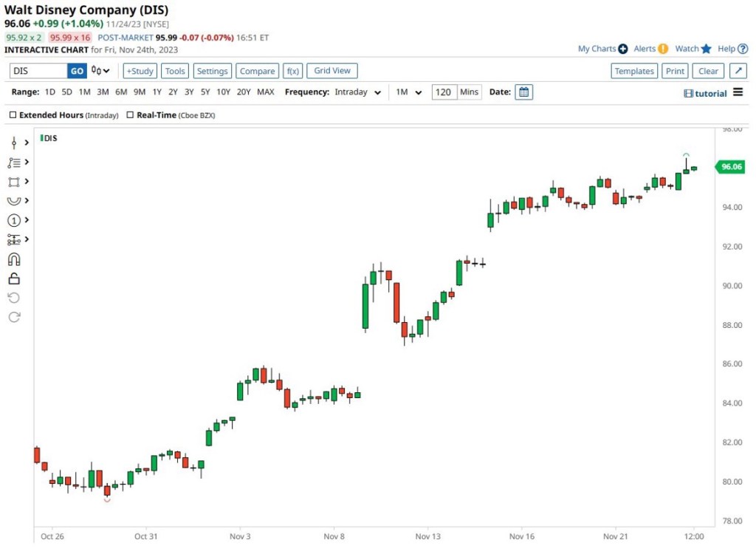Click the Watch star icon
This screenshot has width=756, height=554.
706,49
